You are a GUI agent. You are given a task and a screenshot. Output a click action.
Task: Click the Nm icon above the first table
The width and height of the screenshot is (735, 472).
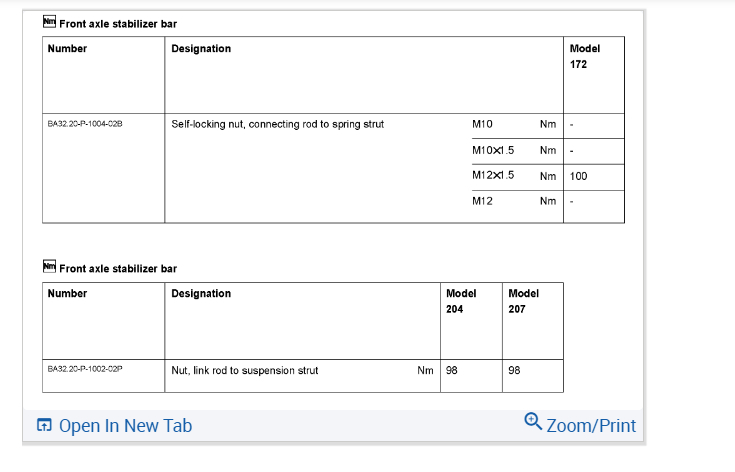(50, 22)
